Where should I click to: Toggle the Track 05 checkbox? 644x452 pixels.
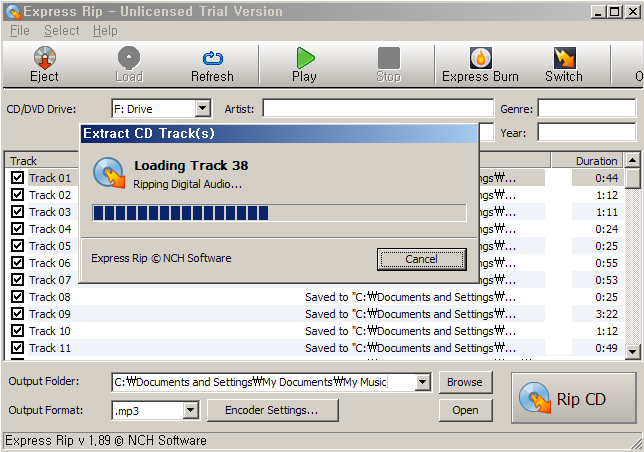coord(17,246)
